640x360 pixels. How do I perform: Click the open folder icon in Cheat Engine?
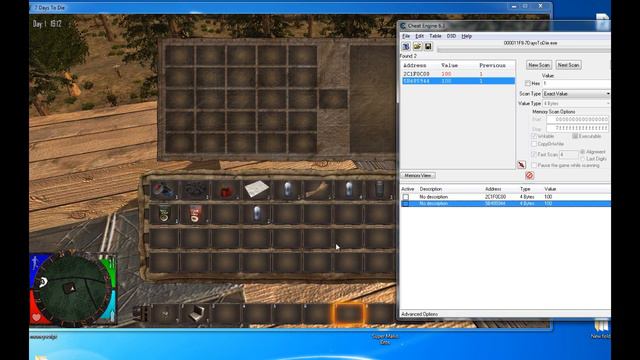click(x=417, y=47)
